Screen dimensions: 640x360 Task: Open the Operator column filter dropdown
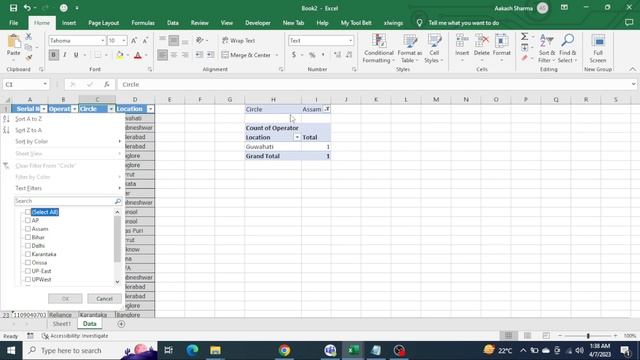[x=74, y=109]
